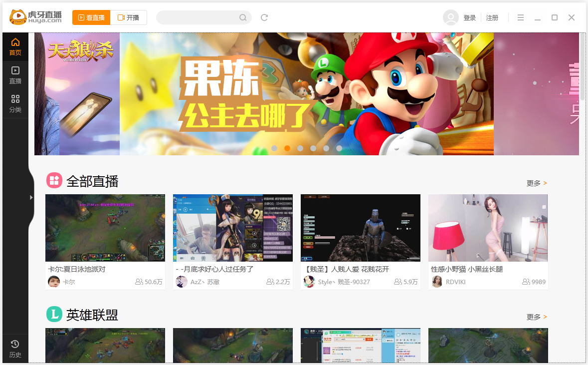Click the user avatar icon
This screenshot has height=365, width=588.
[451, 17]
